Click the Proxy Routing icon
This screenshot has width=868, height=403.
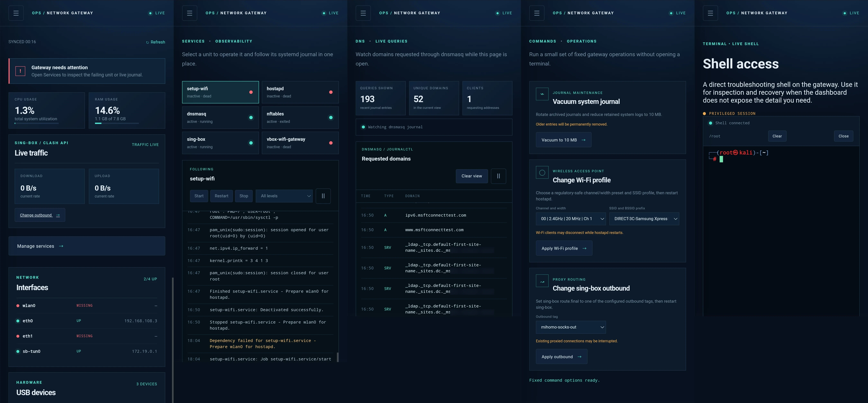point(542,281)
